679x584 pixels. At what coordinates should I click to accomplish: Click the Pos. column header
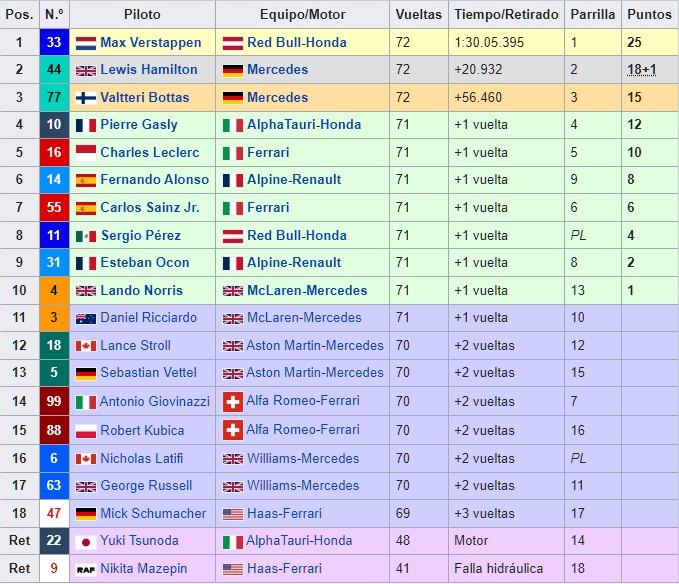pyautogui.click(x=19, y=14)
